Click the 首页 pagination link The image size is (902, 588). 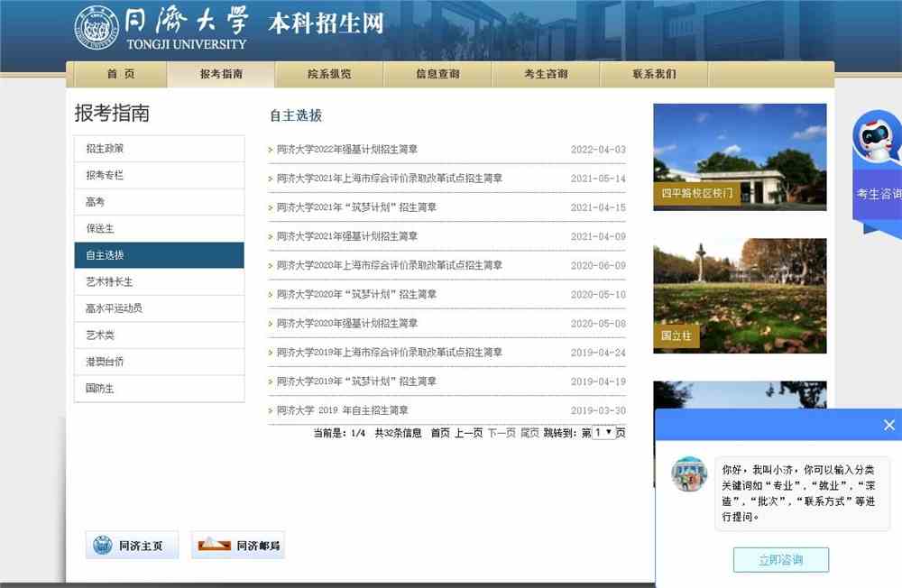[440, 433]
